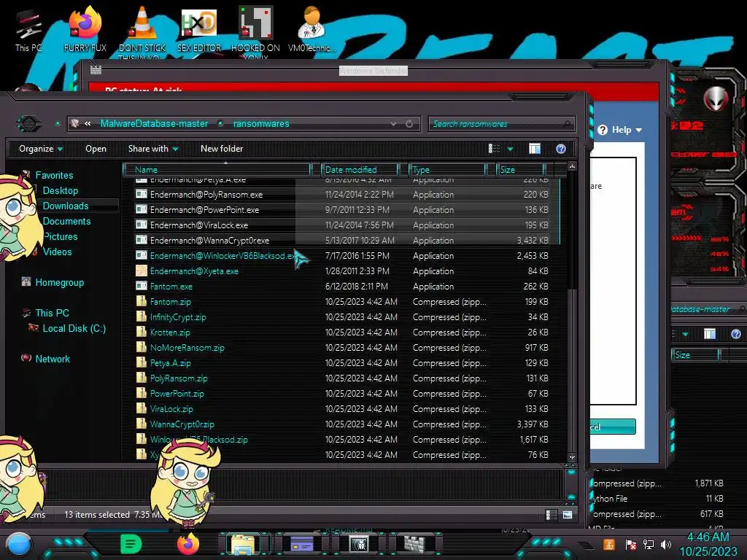Open the green notes app on taskbar
The height and width of the screenshot is (560, 747).
tap(131, 544)
